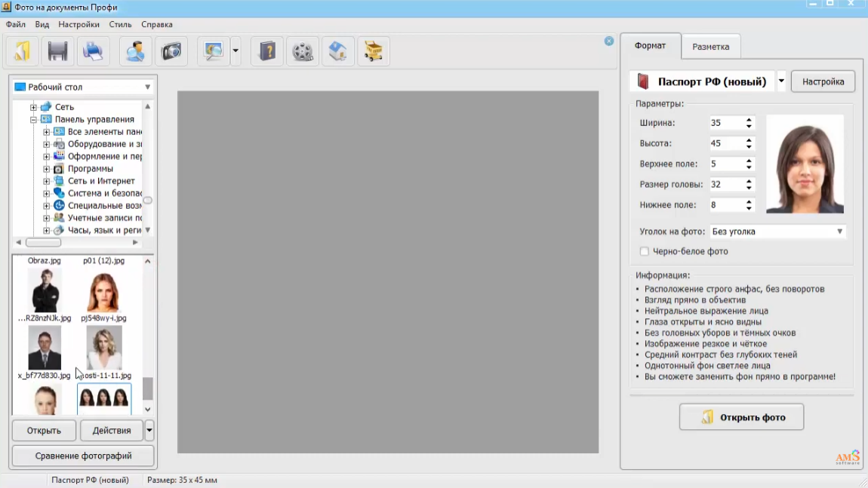The width and height of the screenshot is (868, 488).
Task: Click the Сравнение фотографий button
Action: [x=83, y=456]
